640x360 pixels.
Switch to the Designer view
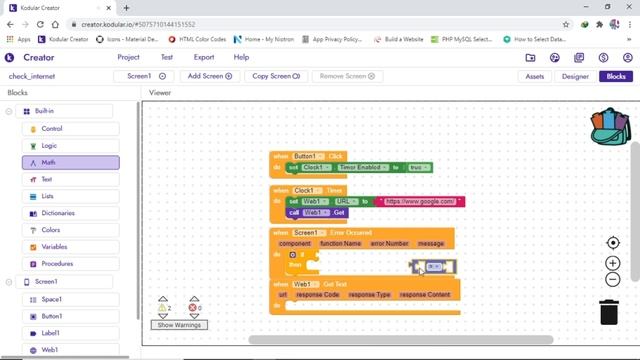click(x=575, y=76)
